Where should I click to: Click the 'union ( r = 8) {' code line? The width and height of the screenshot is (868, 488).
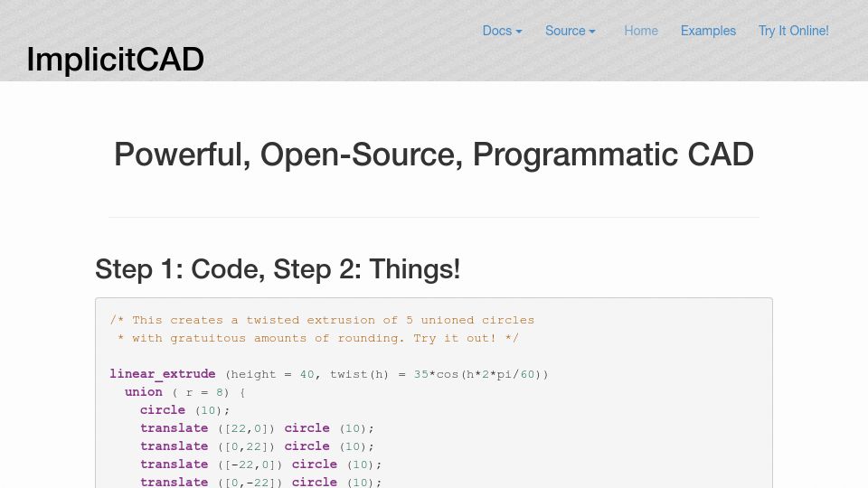184,392
